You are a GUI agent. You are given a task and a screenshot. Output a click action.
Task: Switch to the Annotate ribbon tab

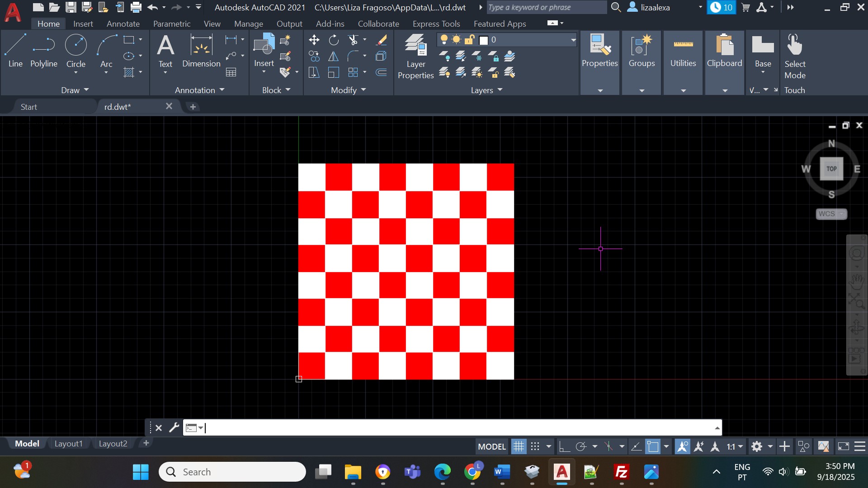pos(123,23)
